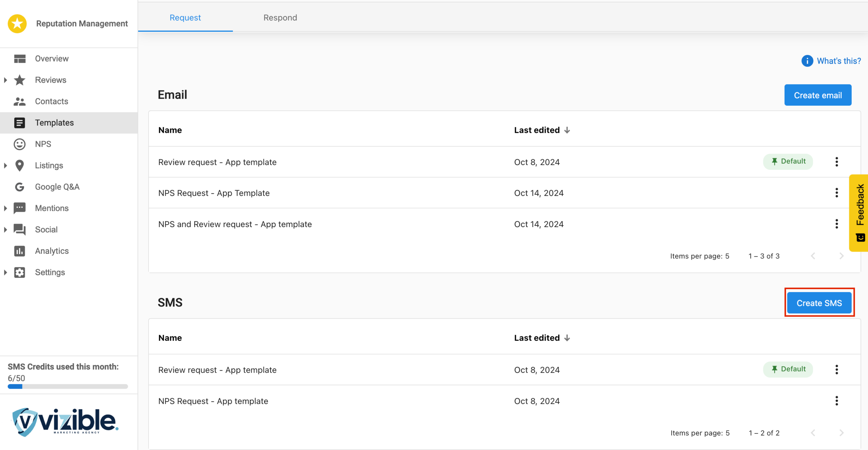
Task: Select the NPS smiley face icon
Action: (20, 144)
